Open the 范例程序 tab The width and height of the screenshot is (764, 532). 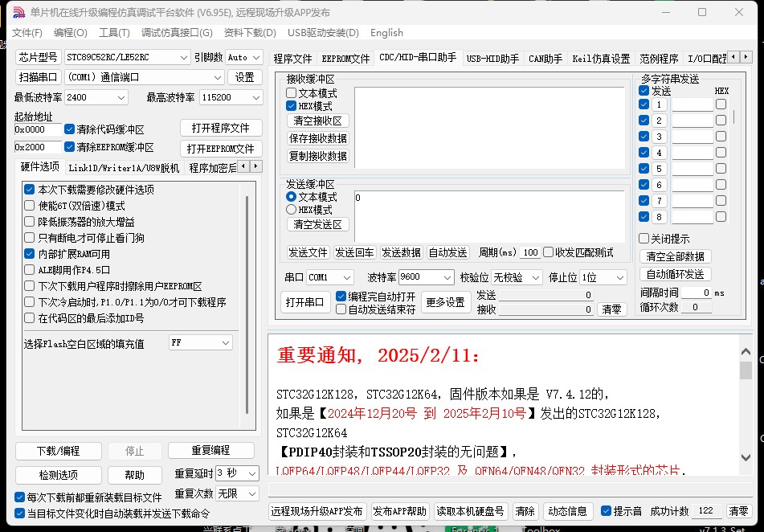659,59
